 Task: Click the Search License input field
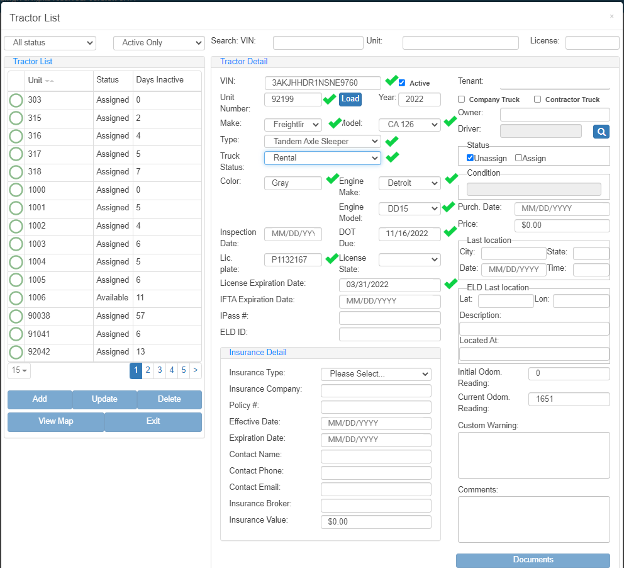tap(592, 43)
